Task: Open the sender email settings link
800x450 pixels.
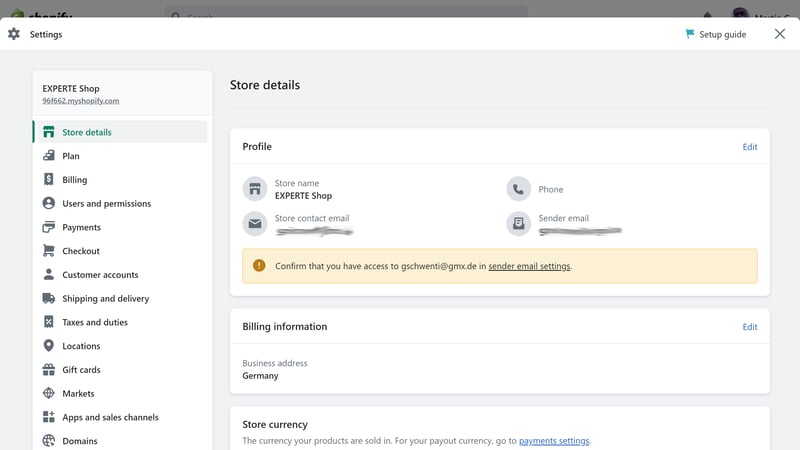Action: coord(529,266)
